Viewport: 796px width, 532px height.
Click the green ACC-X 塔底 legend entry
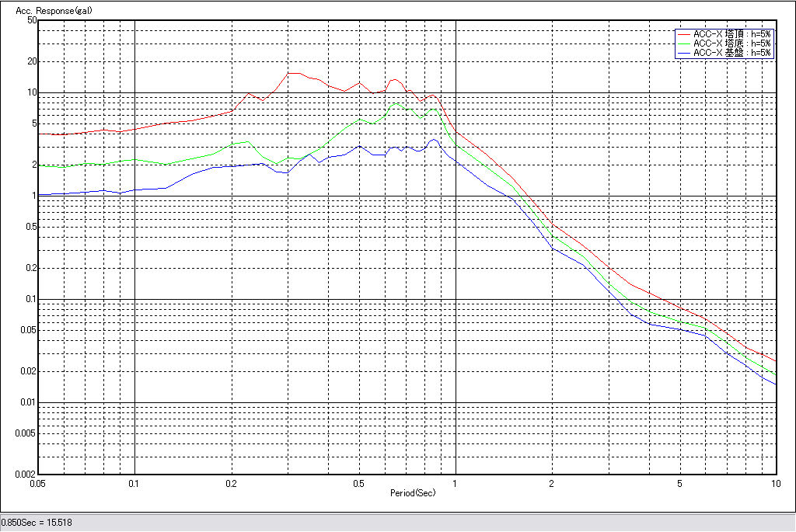pos(731,43)
